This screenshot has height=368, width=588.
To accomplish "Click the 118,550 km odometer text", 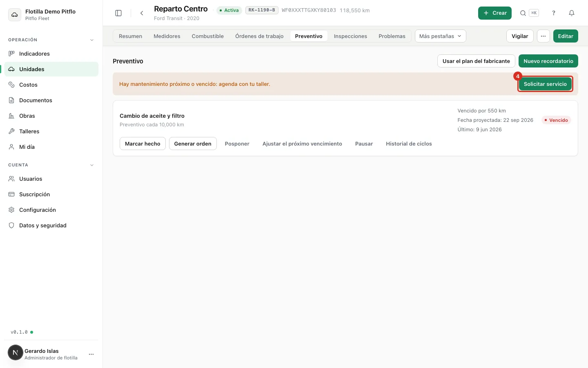I will (354, 10).
